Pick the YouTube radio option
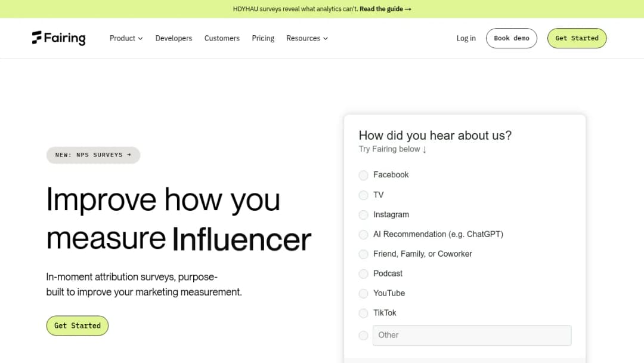 point(364,294)
